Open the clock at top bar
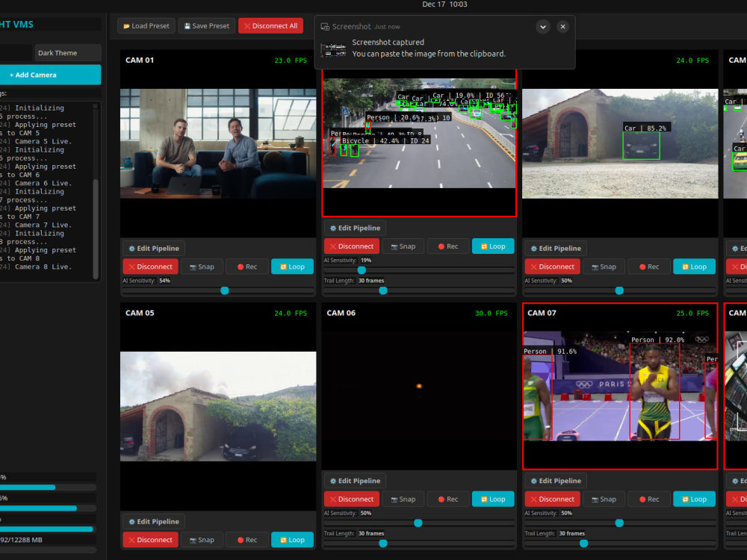The image size is (747, 560). (444, 4)
